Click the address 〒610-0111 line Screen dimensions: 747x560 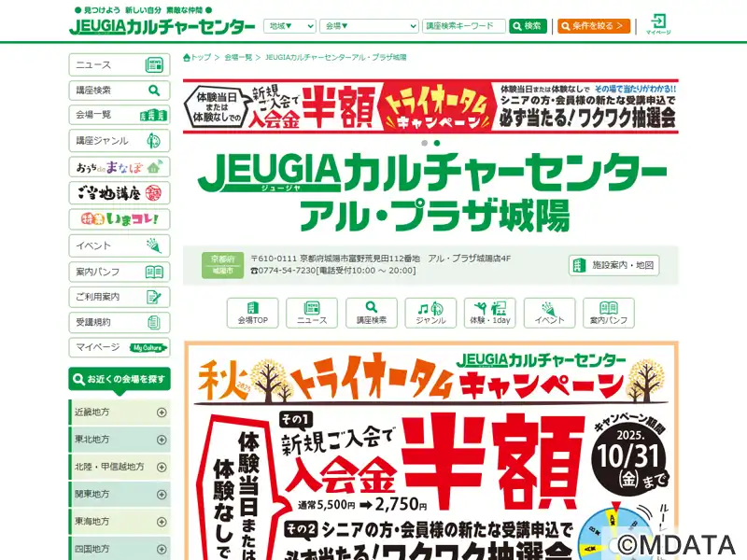point(381,259)
